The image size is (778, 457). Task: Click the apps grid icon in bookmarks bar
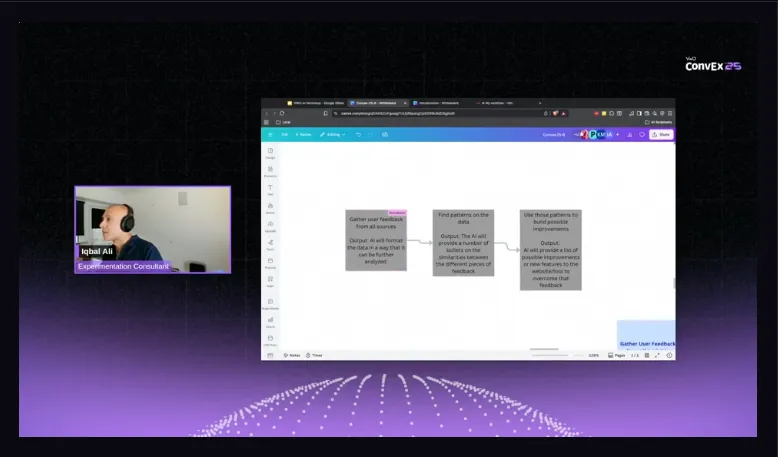coord(266,122)
